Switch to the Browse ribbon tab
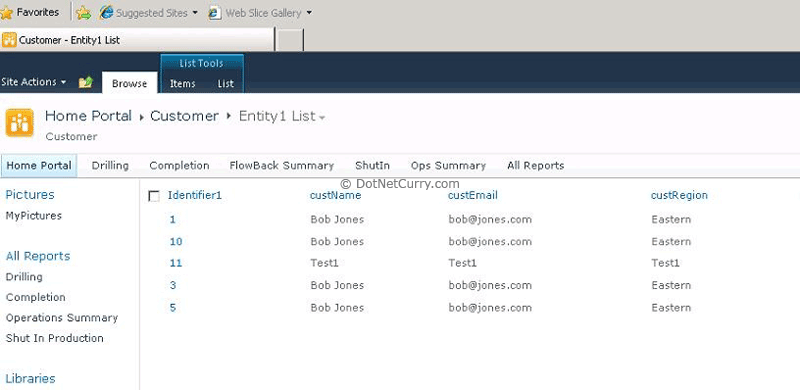The width and height of the screenshot is (800, 390). (130, 83)
